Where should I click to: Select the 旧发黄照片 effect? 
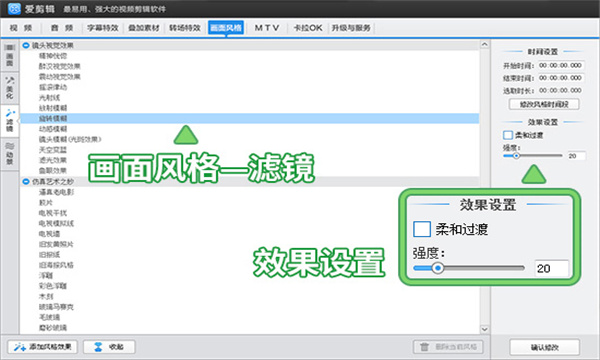pyautogui.click(x=56, y=244)
